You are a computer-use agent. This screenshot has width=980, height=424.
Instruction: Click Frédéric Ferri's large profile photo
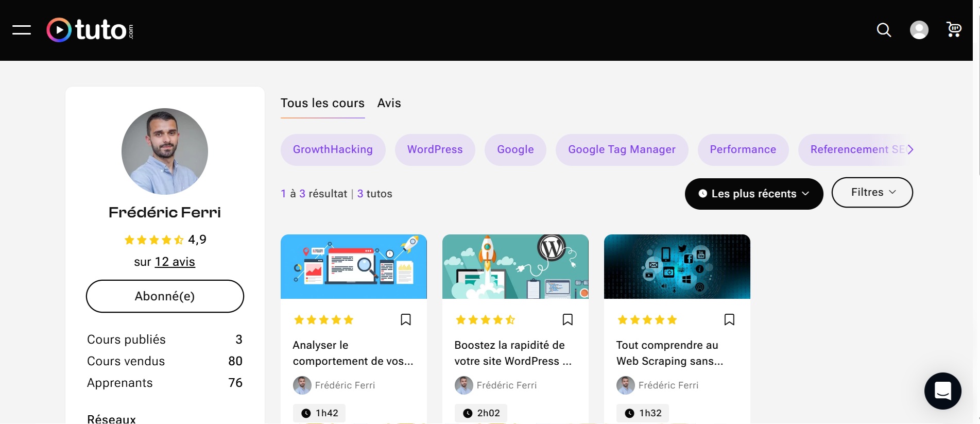click(x=165, y=151)
